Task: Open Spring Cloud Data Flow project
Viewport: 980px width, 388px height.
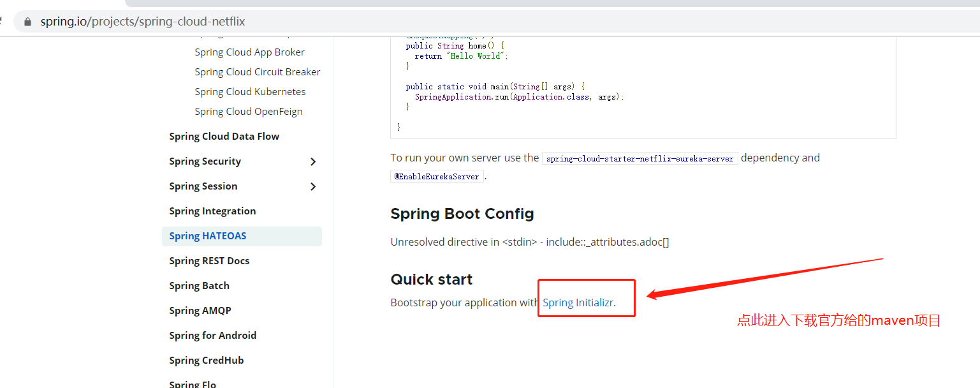Action: coord(224,137)
